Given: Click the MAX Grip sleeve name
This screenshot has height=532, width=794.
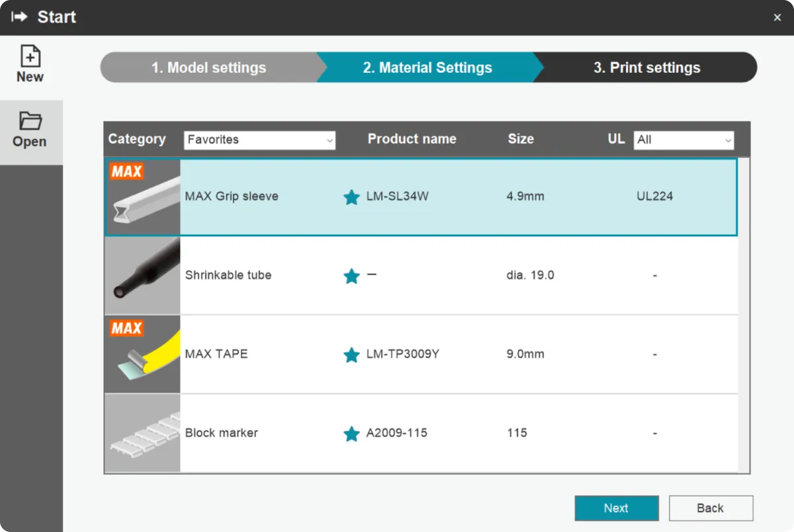Looking at the screenshot, I should [x=232, y=197].
